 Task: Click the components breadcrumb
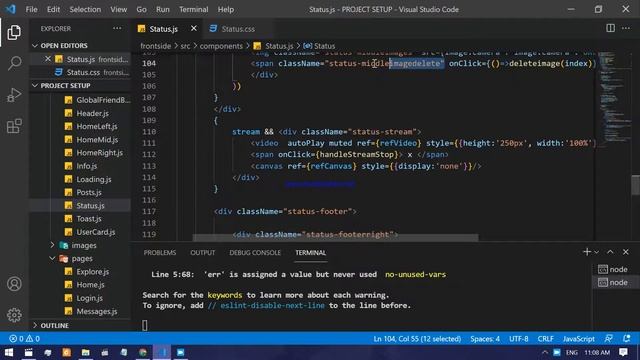pyautogui.click(x=221, y=46)
